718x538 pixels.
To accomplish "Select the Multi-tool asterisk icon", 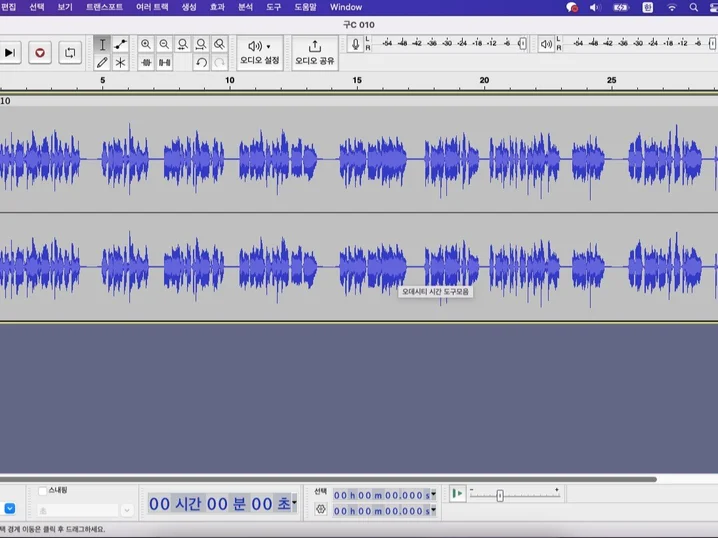I will coord(120,62).
